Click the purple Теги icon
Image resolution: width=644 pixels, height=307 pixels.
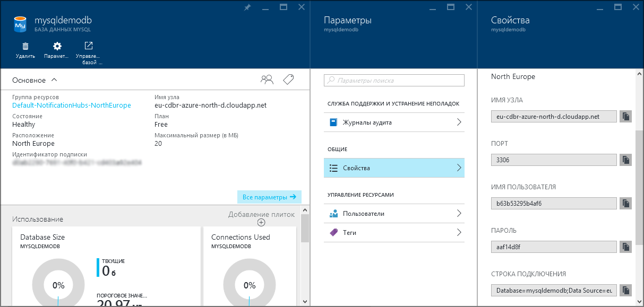point(335,232)
